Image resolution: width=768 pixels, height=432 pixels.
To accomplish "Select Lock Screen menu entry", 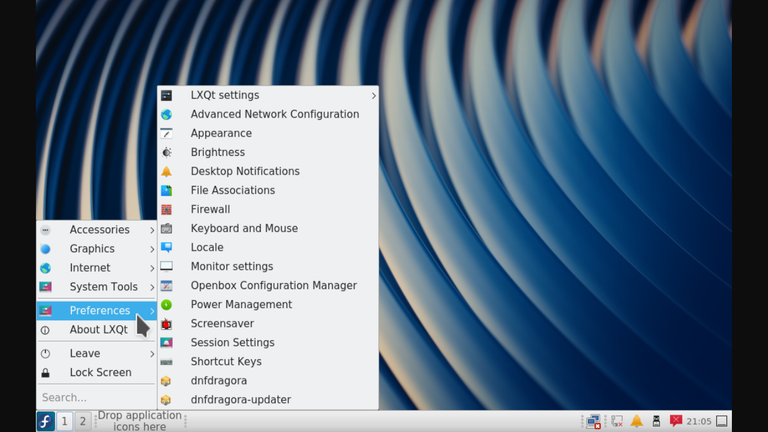I will point(96,373).
